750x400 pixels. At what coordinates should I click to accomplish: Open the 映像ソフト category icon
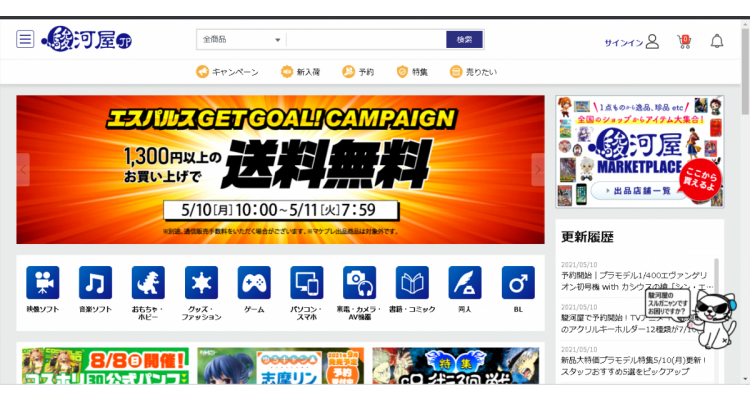click(x=43, y=283)
